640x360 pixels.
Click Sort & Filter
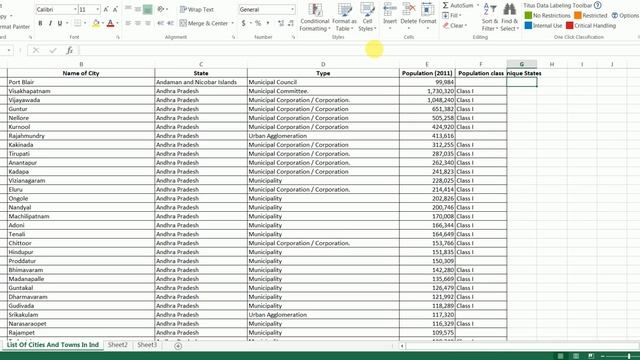[490, 17]
